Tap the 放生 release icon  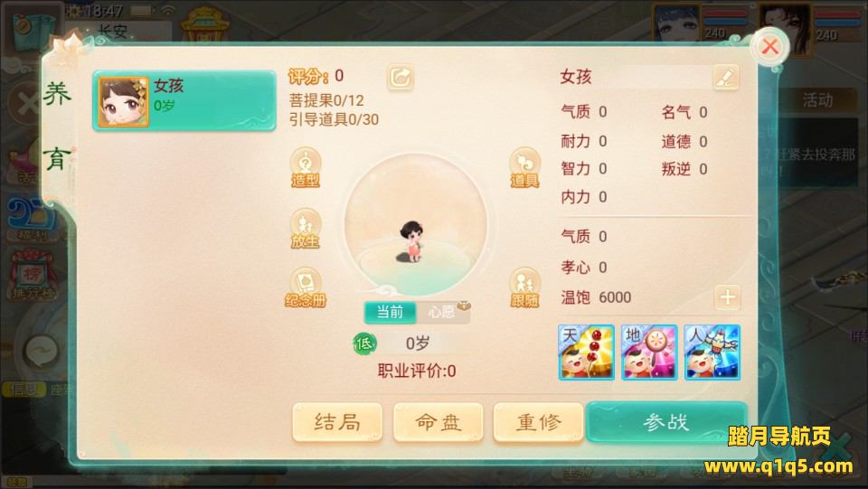(305, 229)
